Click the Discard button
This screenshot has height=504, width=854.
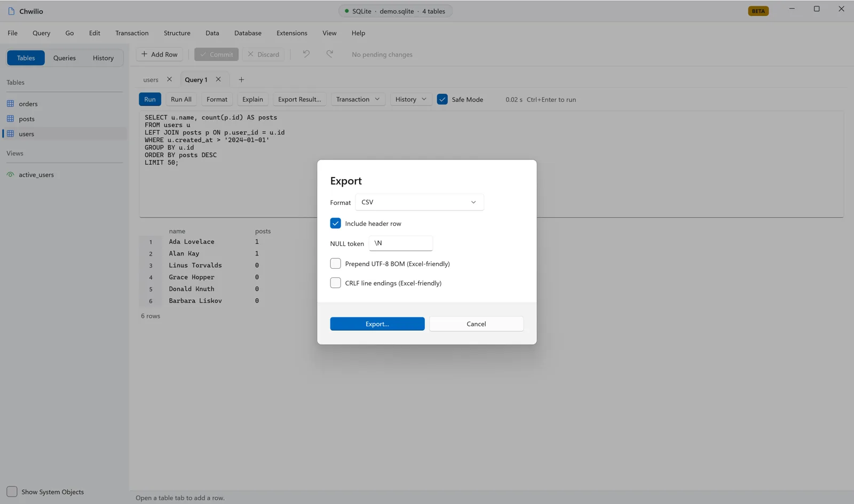[x=264, y=54]
